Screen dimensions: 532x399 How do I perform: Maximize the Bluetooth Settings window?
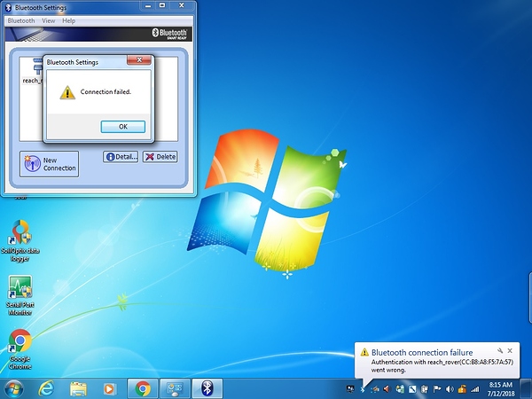tap(162, 6)
